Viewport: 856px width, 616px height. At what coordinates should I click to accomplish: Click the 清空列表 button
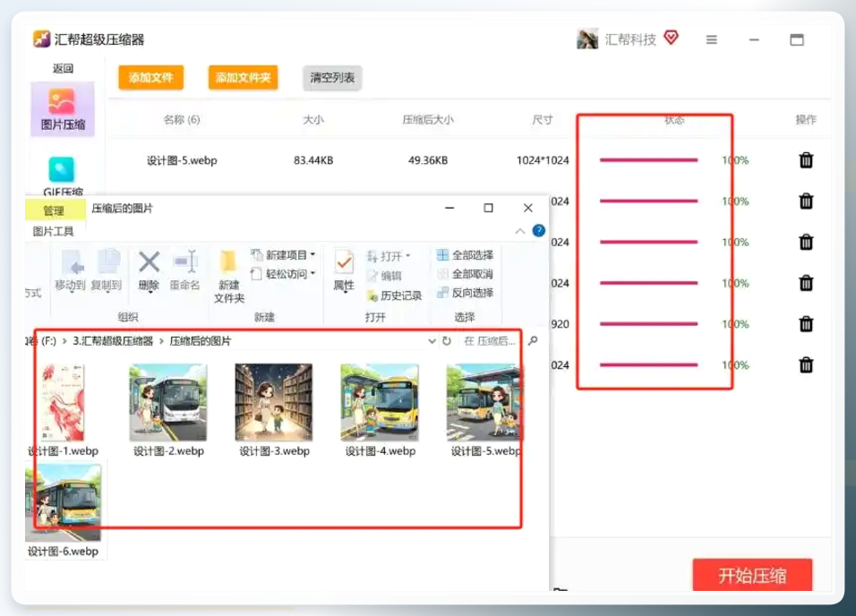point(332,78)
